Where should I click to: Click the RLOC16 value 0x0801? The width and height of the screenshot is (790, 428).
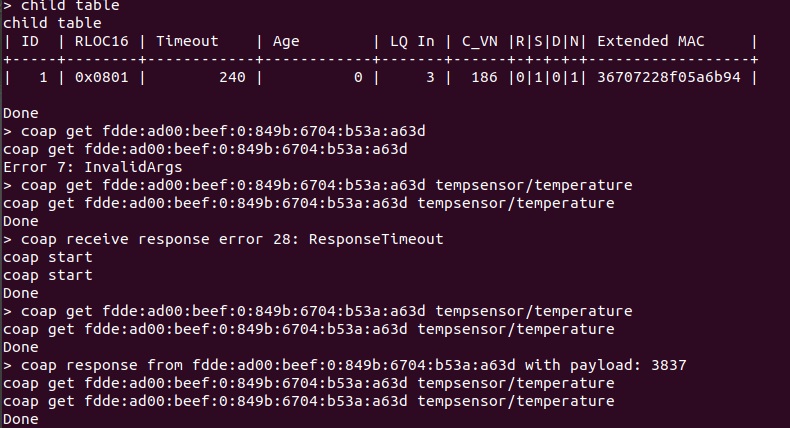point(102,77)
